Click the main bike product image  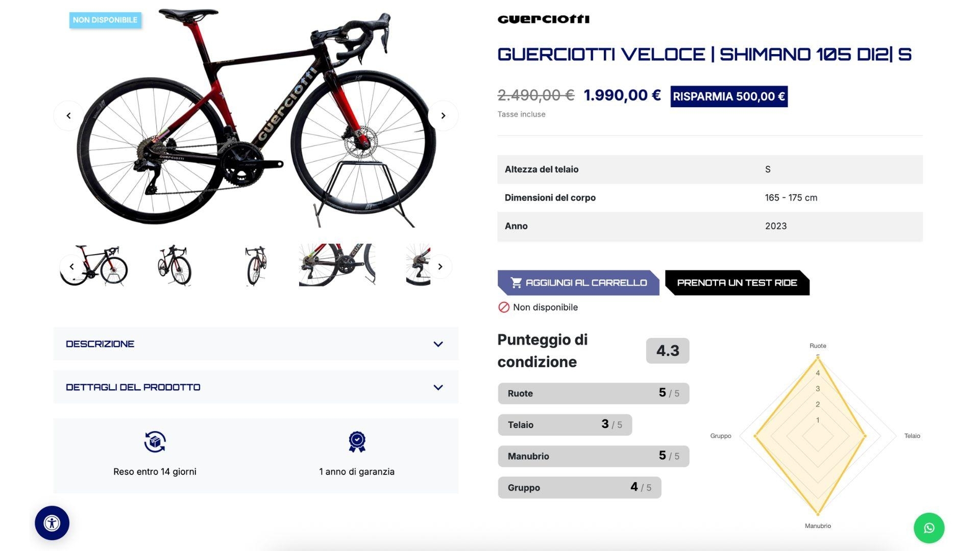coord(255,117)
